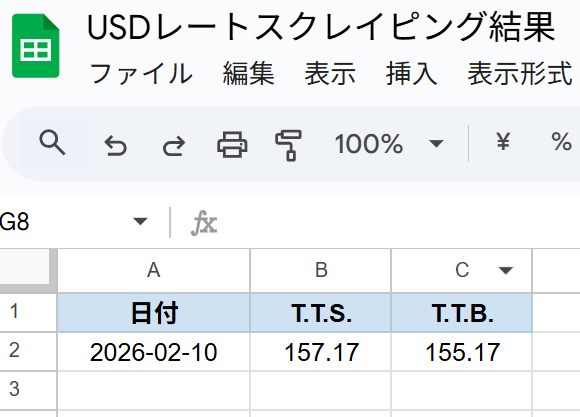Open the 挿入 menu
Viewport: 580px width, 417px height.
coord(412,73)
